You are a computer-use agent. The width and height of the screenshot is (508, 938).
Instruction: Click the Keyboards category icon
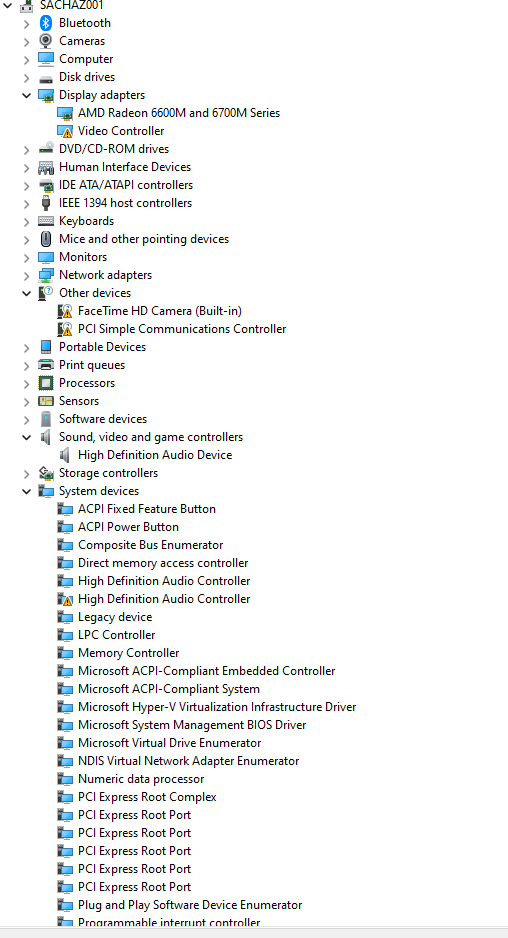[46, 221]
